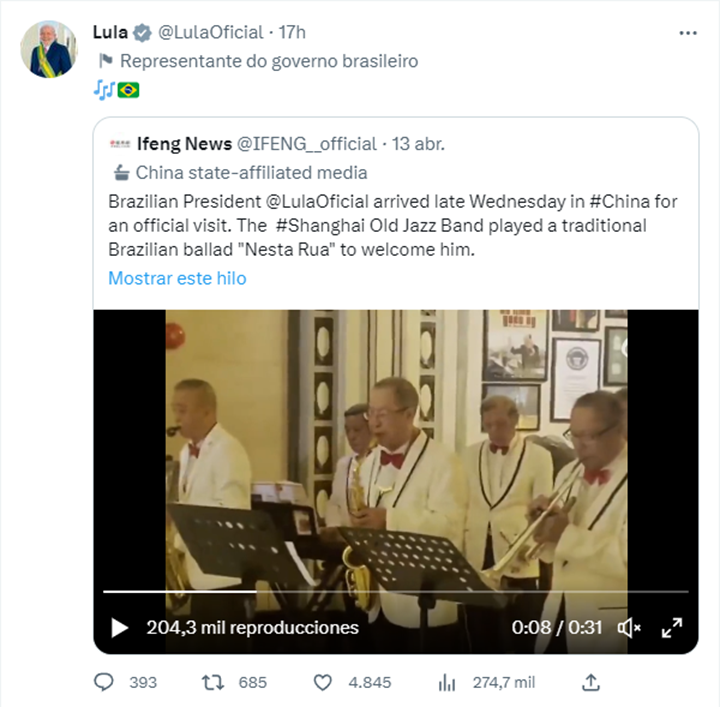This screenshot has width=720, height=707.
Task: Expand video to fullscreen
Action: pyautogui.click(x=672, y=628)
